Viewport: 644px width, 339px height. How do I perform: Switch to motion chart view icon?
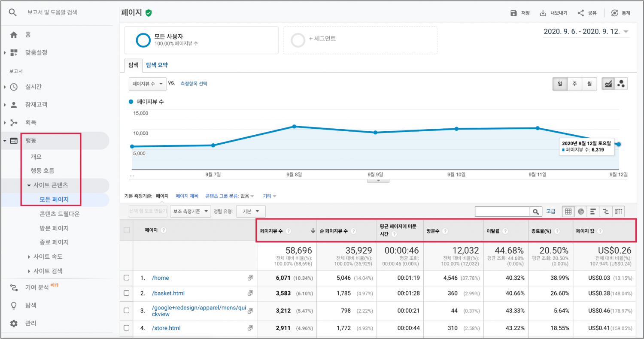pos(621,84)
